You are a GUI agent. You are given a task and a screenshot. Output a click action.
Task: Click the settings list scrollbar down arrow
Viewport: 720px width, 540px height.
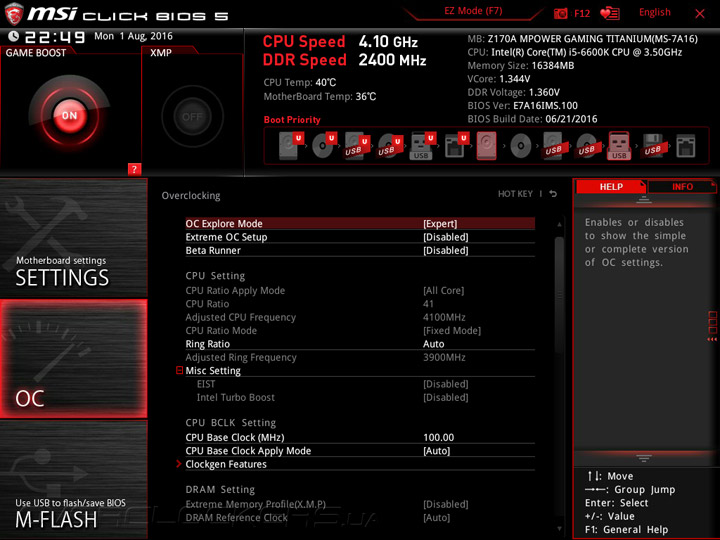pos(559,529)
